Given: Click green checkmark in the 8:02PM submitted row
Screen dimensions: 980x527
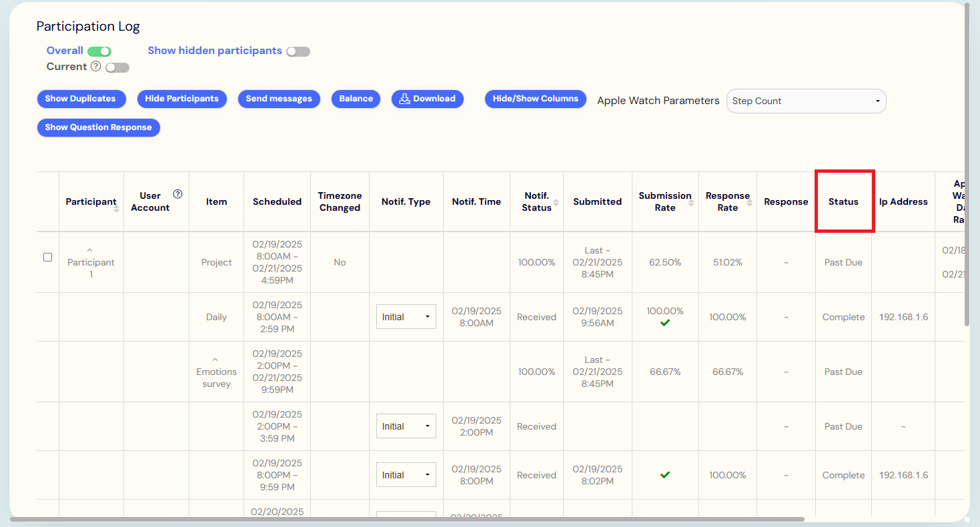Looking at the screenshot, I should 664,475.
